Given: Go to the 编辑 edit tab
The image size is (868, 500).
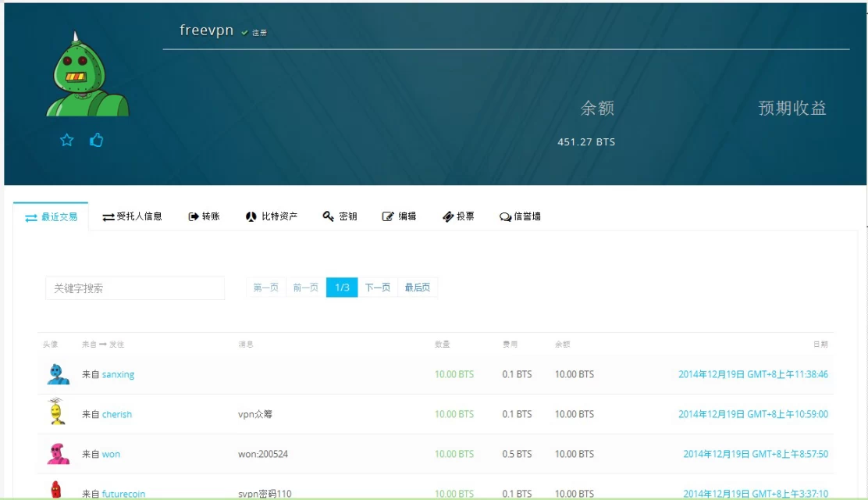Looking at the screenshot, I should pos(400,216).
